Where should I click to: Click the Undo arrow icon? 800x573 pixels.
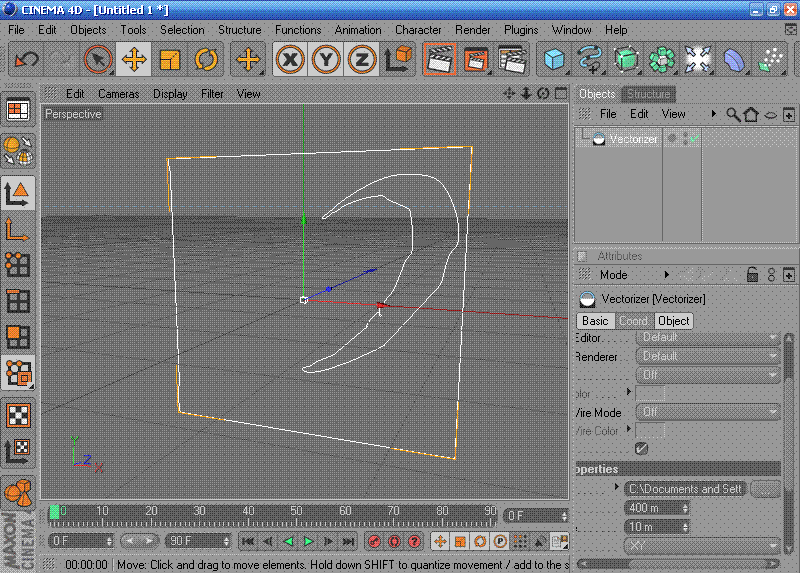coord(27,60)
